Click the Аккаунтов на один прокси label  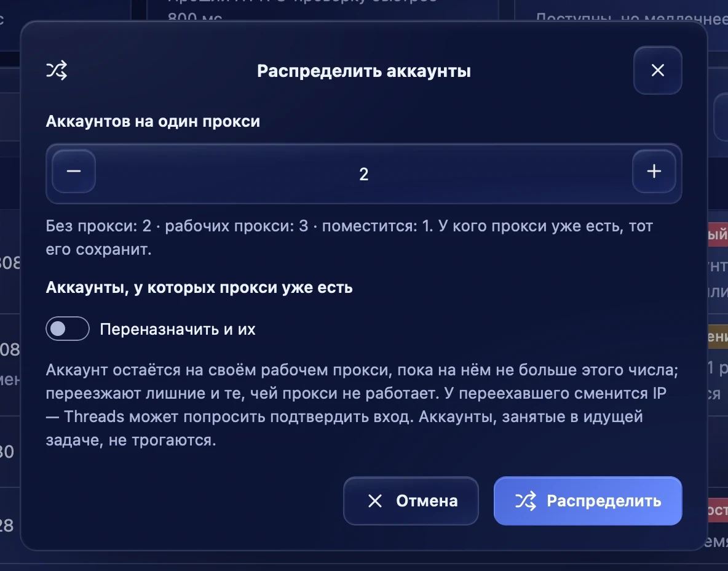[152, 121]
